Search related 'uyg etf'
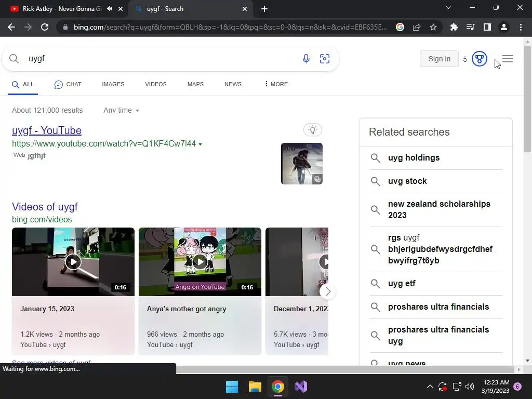This screenshot has height=399, width=532. click(436, 284)
